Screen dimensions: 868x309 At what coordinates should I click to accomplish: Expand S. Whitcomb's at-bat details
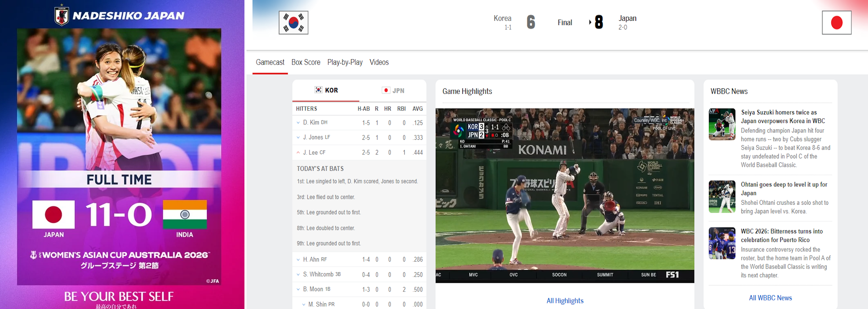tap(298, 275)
